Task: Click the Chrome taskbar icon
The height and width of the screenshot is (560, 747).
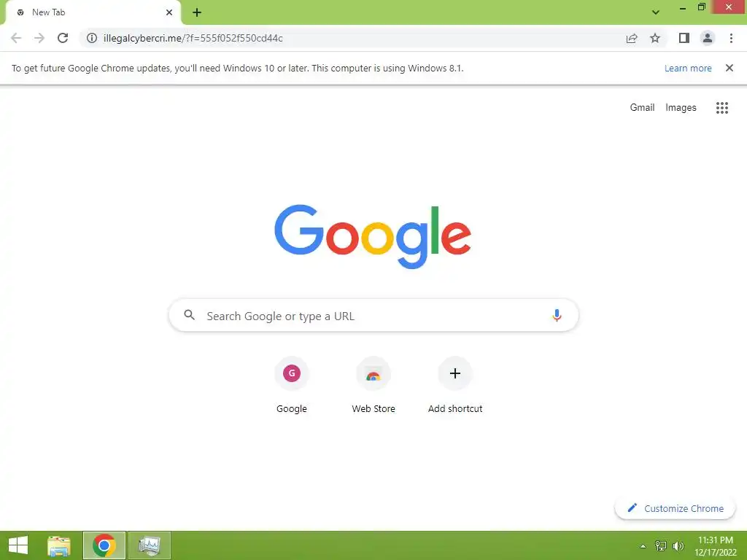Action: coord(104,545)
